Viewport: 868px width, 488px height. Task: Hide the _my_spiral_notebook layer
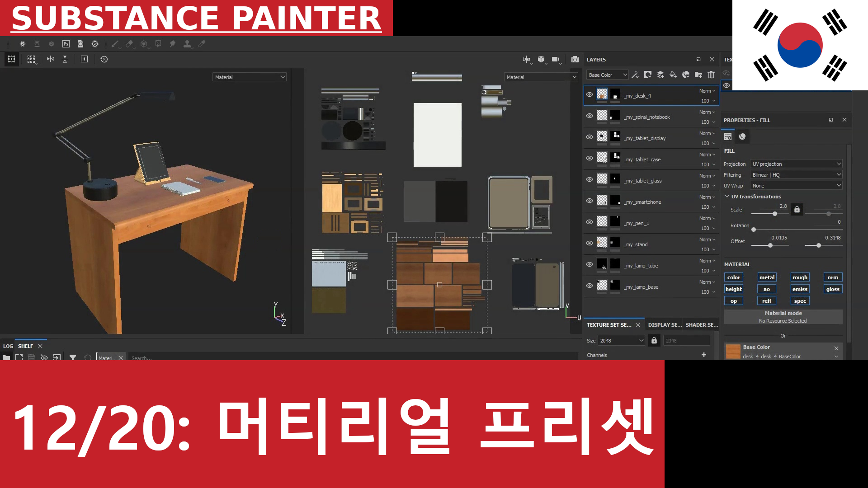(590, 116)
